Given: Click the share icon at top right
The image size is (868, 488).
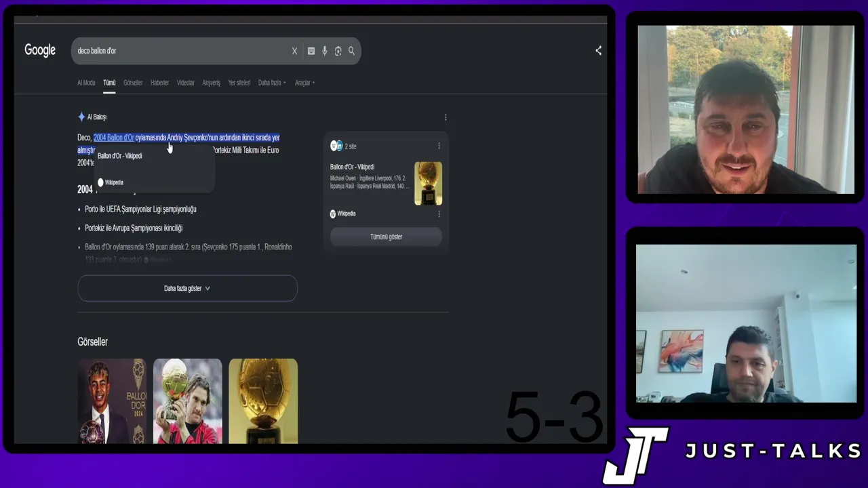Looking at the screenshot, I should click(x=598, y=51).
